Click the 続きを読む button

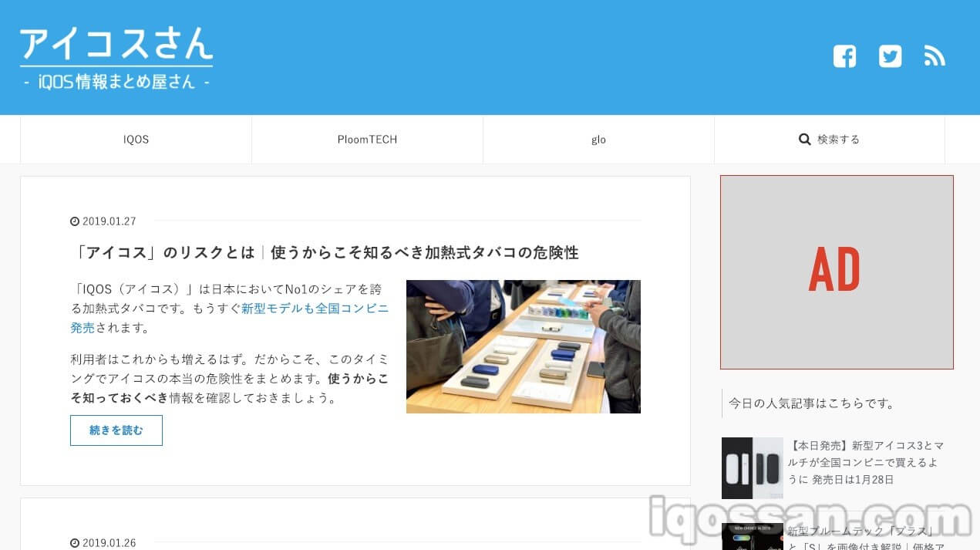pos(116,430)
